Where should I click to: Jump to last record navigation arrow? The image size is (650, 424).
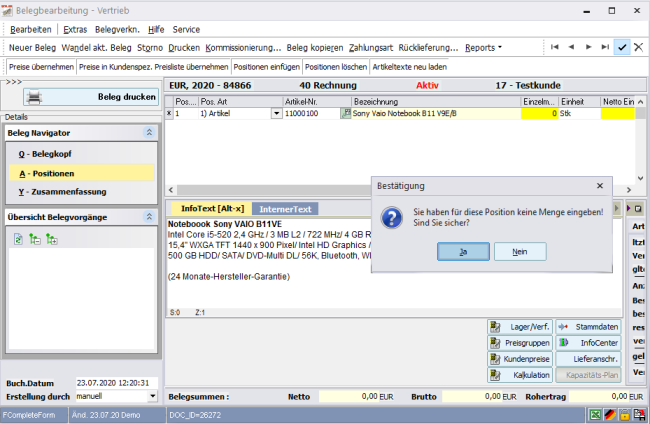point(604,47)
